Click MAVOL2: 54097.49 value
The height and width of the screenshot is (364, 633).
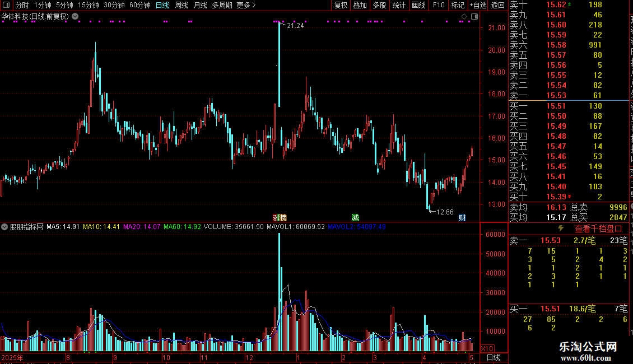point(357,227)
